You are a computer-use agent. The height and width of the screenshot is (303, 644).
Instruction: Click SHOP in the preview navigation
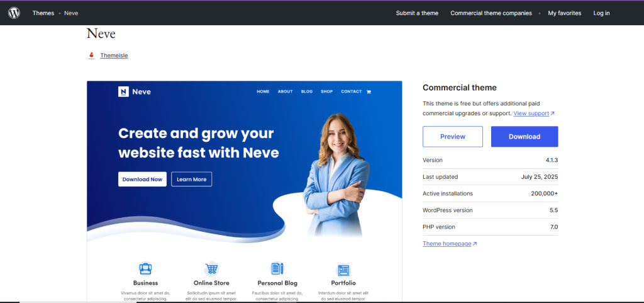pyautogui.click(x=327, y=92)
